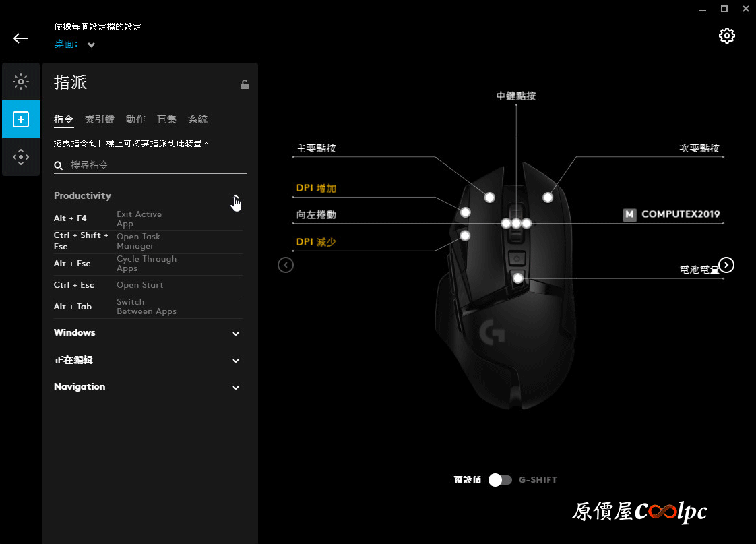756x544 pixels.
Task: Toggle the 預設值 / G-SHIFT switch
Action: (500, 480)
